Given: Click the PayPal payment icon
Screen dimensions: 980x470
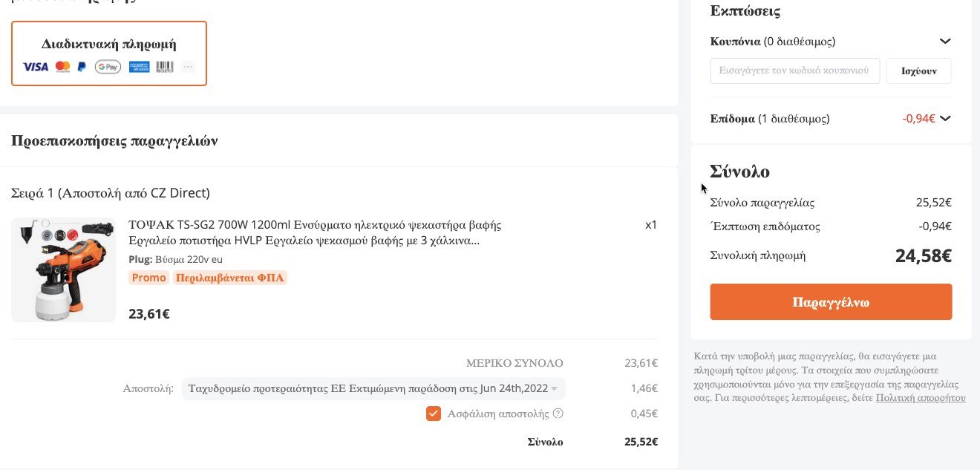Looking at the screenshot, I should (82, 67).
